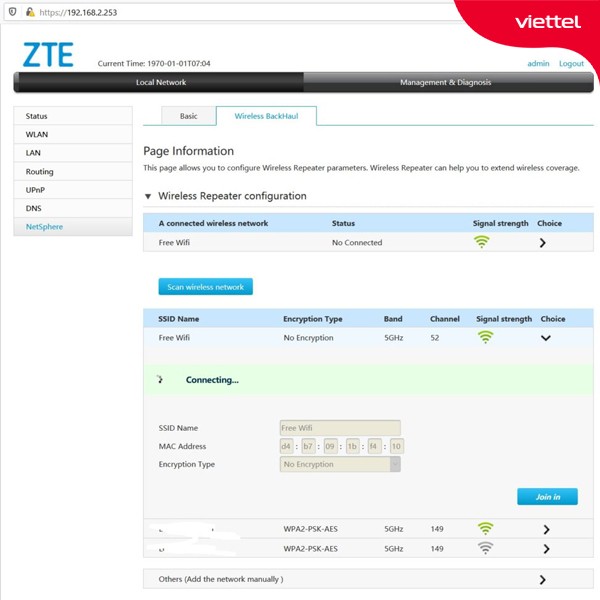This screenshot has width=600, height=600.
Task: Click the SSID Name input field
Action: coord(339,428)
